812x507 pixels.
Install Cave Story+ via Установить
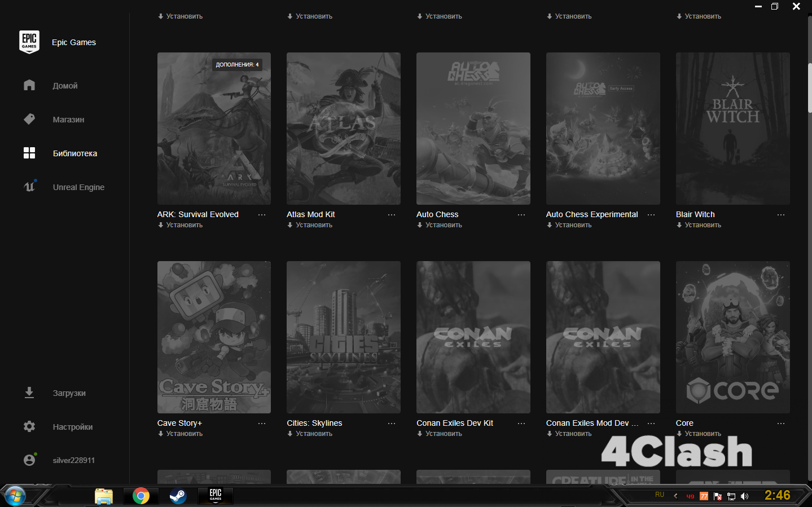(x=180, y=434)
